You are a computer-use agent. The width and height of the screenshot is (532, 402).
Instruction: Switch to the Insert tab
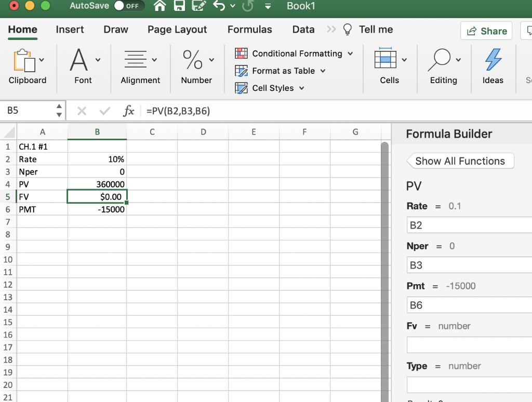point(70,30)
